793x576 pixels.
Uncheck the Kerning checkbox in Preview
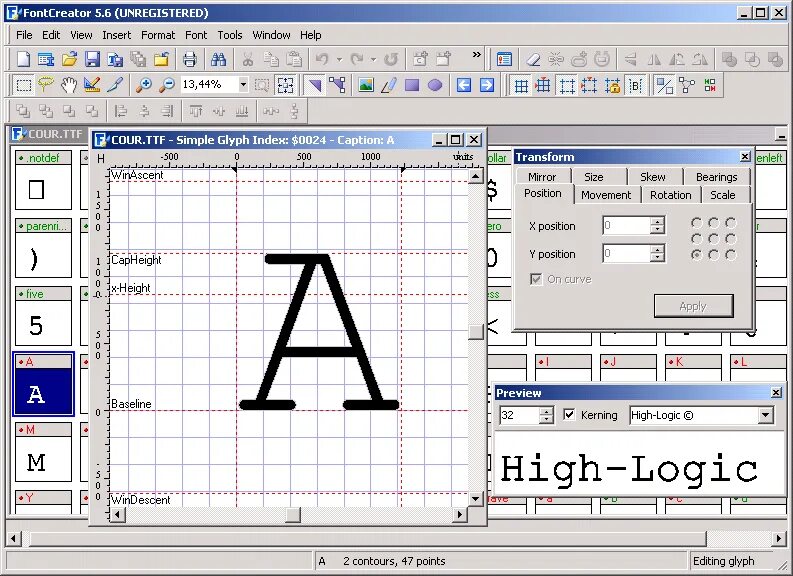pyautogui.click(x=569, y=415)
